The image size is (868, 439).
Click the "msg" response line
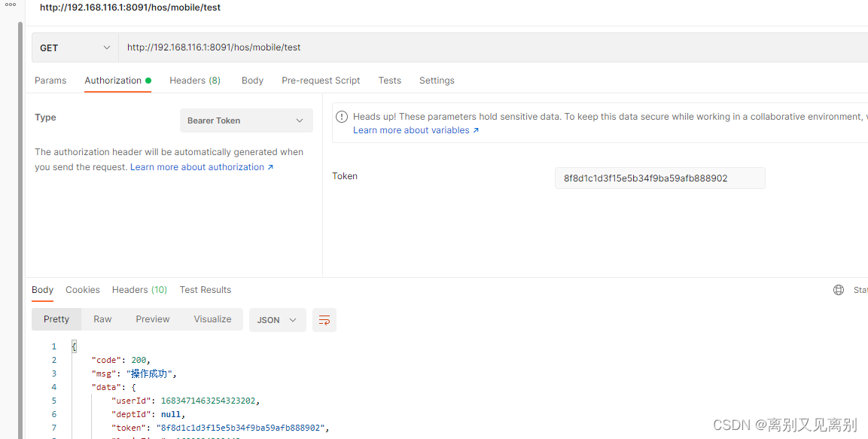(x=134, y=373)
